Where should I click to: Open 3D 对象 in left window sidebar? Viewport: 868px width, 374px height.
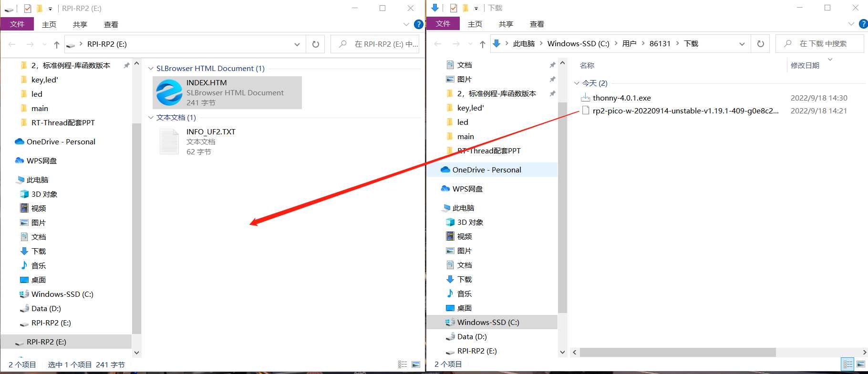(x=44, y=194)
